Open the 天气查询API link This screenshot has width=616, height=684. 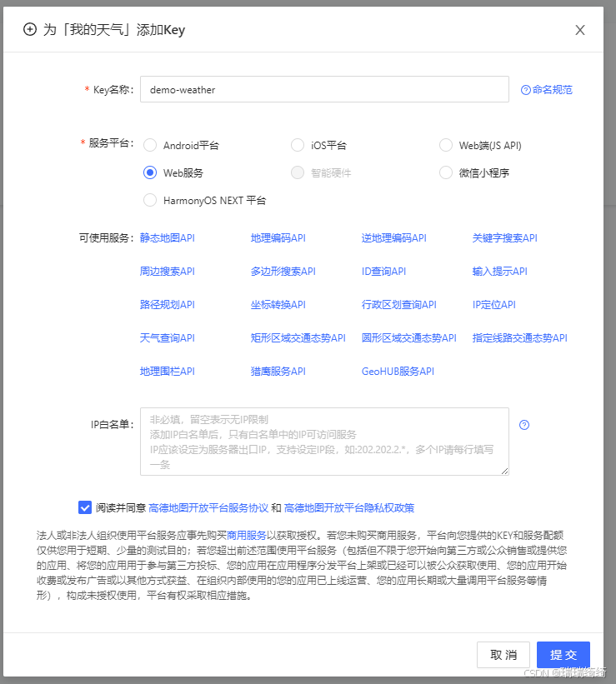pyautogui.click(x=168, y=338)
